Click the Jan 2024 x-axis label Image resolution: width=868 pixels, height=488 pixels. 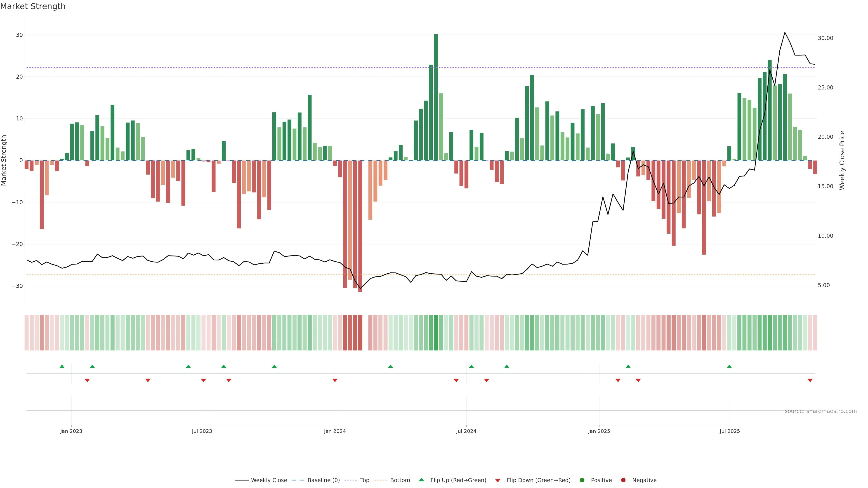pyautogui.click(x=335, y=431)
